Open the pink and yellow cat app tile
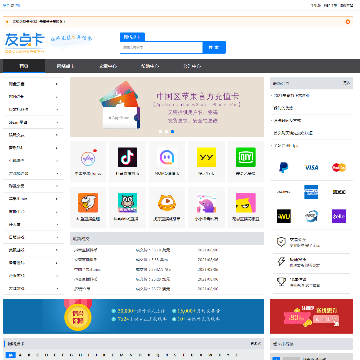 click(246, 207)
